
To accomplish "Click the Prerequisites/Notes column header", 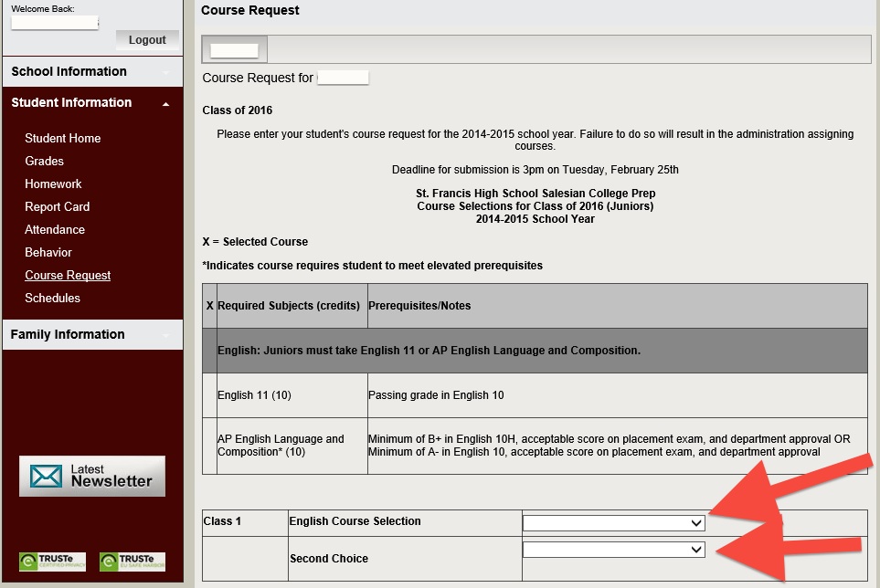I will [x=618, y=306].
